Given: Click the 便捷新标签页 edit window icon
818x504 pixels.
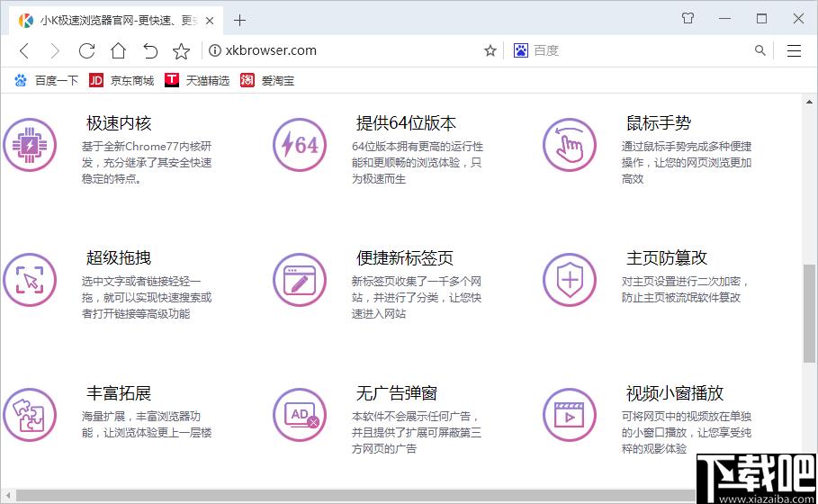Looking at the screenshot, I should [300, 280].
